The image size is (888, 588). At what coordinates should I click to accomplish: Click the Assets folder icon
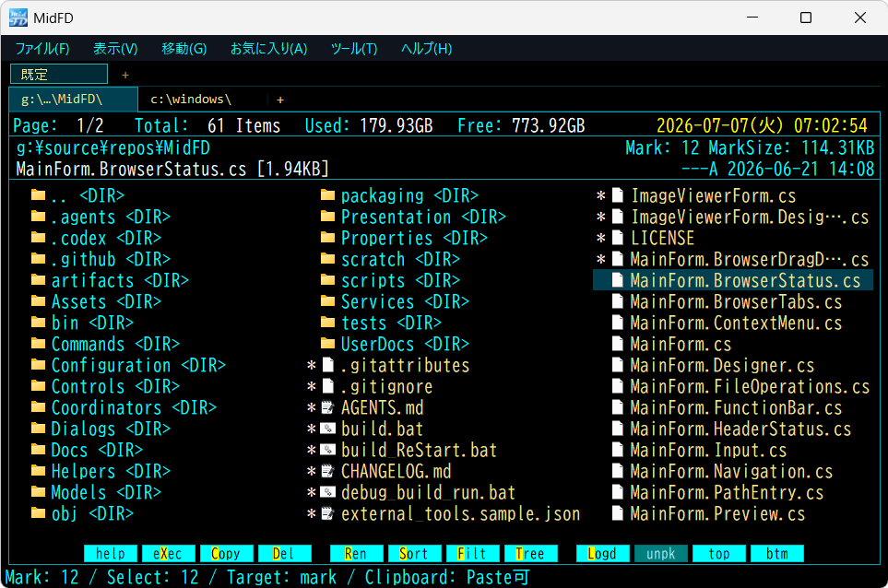[x=38, y=301]
